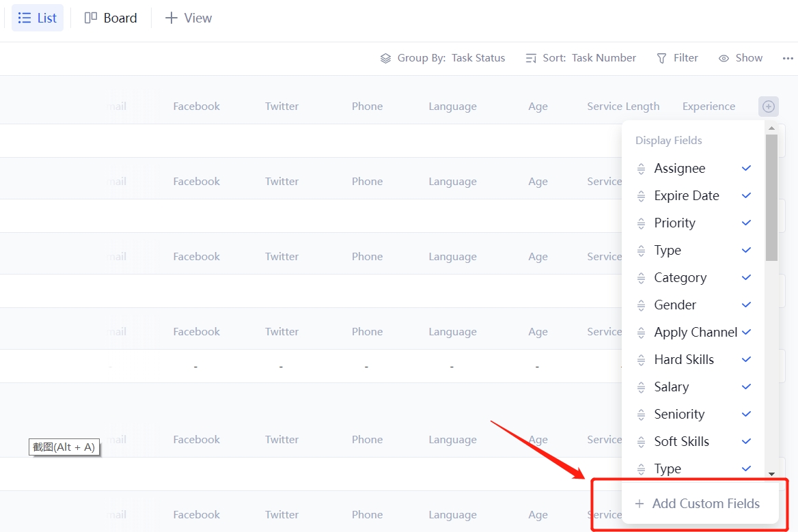Image resolution: width=798 pixels, height=532 pixels.
Task: Click the chevron next to Expire Date
Action: (745, 195)
